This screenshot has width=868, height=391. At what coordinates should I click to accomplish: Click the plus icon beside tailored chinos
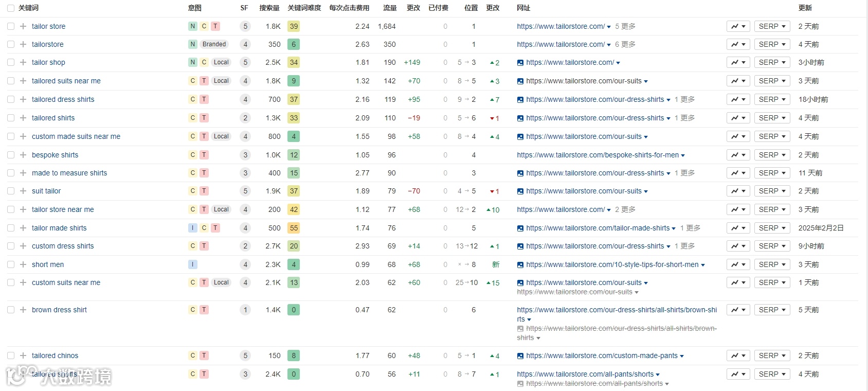(23, 356)
